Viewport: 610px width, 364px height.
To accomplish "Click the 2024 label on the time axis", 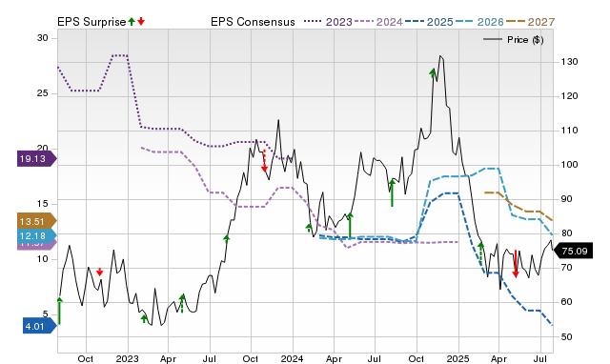I will click(x=293, y=358).
